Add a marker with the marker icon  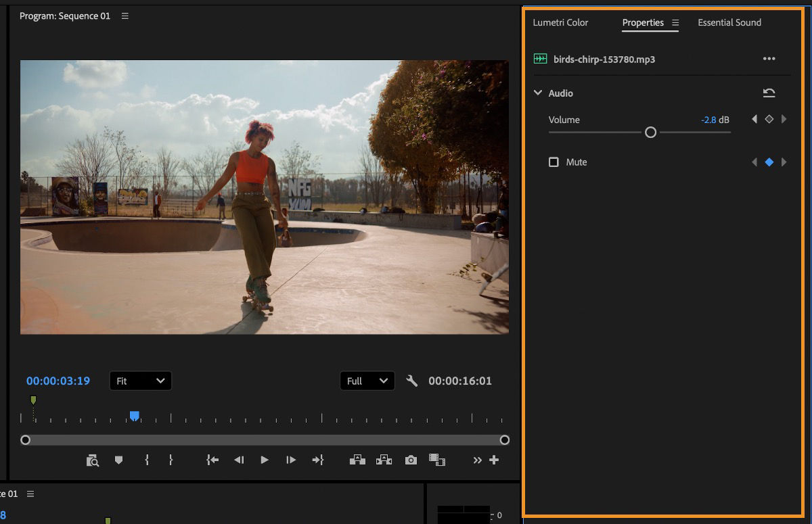[119, 460]
